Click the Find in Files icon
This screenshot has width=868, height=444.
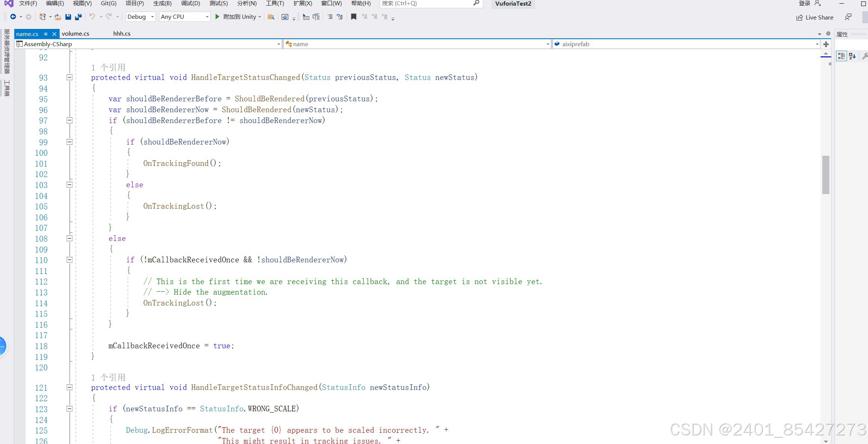pos(271,17)
